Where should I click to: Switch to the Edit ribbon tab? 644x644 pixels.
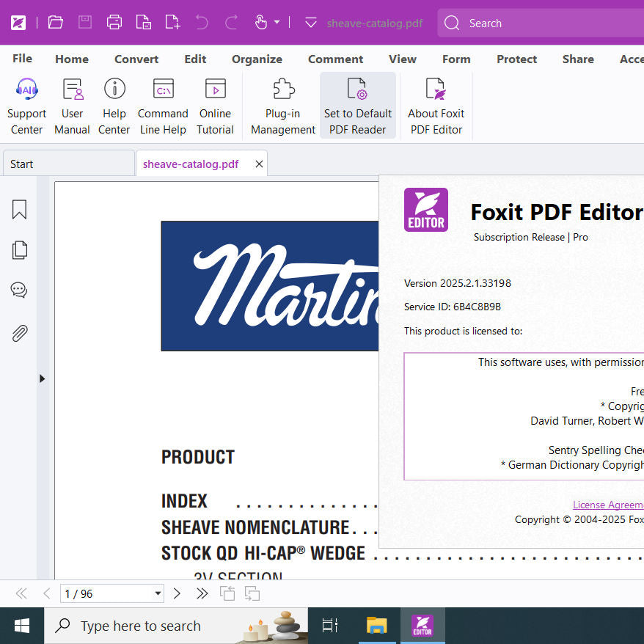(x=195, y=59)
